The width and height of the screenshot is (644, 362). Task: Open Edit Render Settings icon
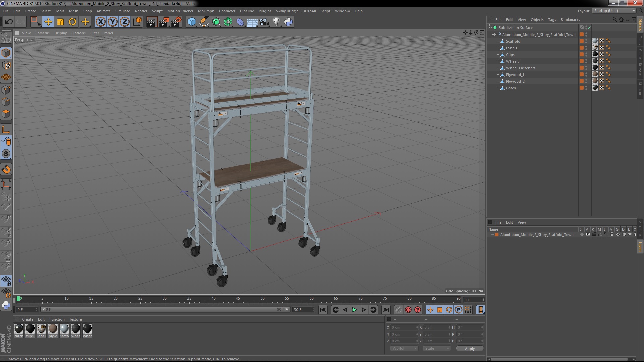pyautogui.click(x=176, y=22)
